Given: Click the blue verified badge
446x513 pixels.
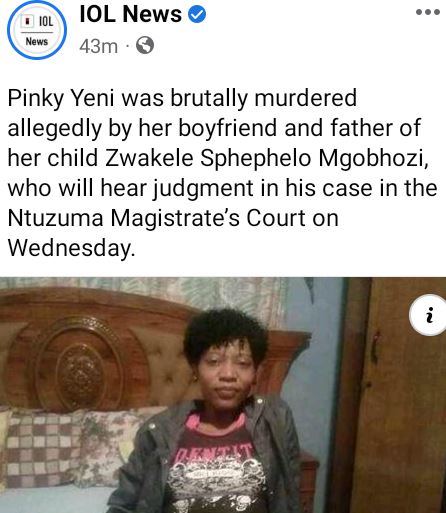Looking at the screenshot, I should (x=197, y=14).
